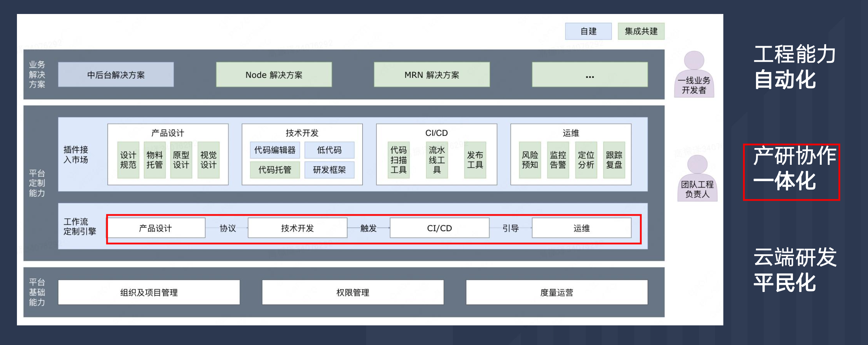Image resolution: width=868 pixels, height=345 pixels.
Task: Select the 设计规范 plugin block
Action: [128, 160]
